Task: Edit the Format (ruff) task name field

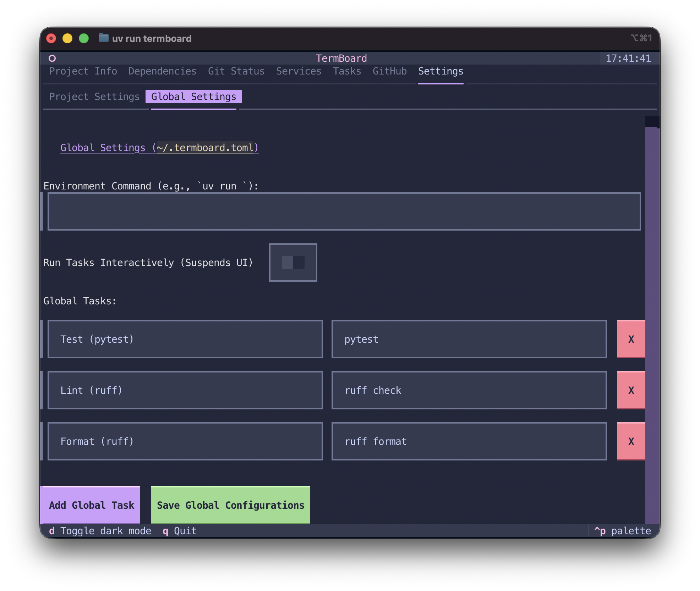Action: (x=185, y=441)
